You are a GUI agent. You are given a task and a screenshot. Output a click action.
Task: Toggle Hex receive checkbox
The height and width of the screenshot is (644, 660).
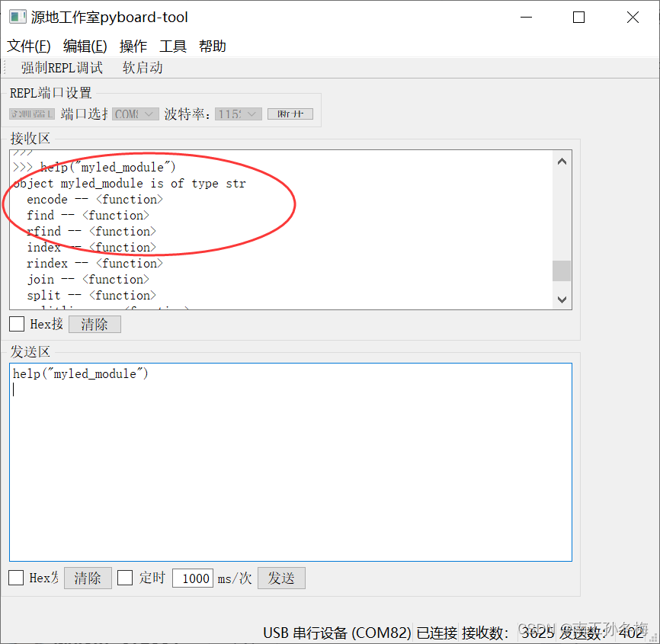pyautogui.click(x=17, y=324)
